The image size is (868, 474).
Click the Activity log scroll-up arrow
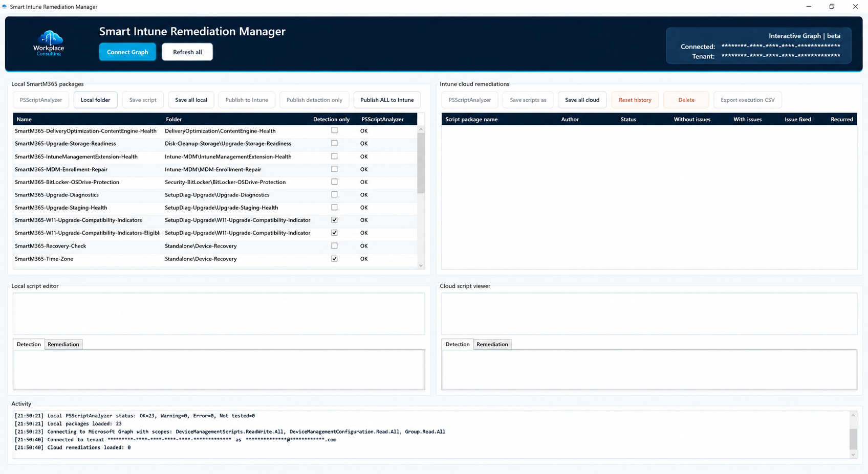click(853, 415)
